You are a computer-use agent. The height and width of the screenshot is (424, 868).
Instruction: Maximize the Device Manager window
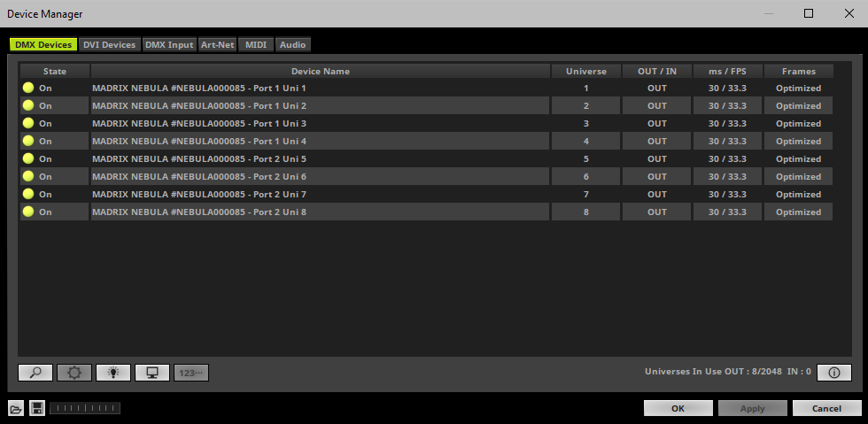[809, 13]
